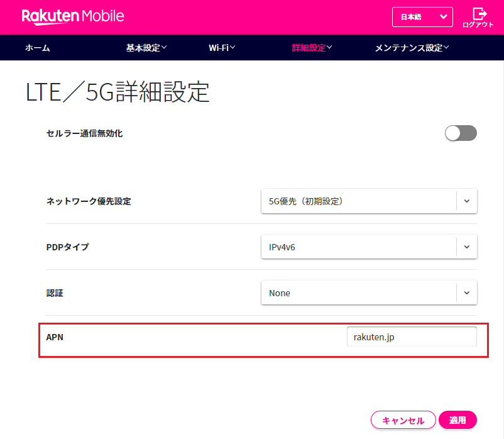Open the PDPタイプ IPv4v6 dropdown

(x=369, y=247)
